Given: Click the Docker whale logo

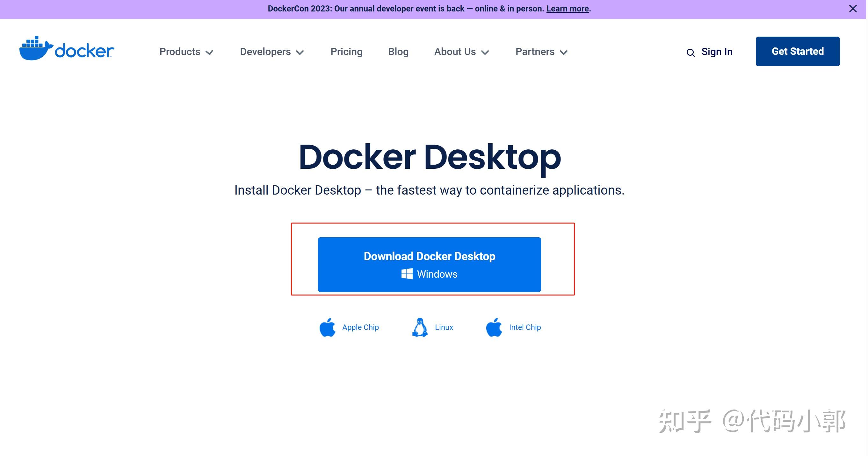Looking at the screenshot, I should [67, 48].
